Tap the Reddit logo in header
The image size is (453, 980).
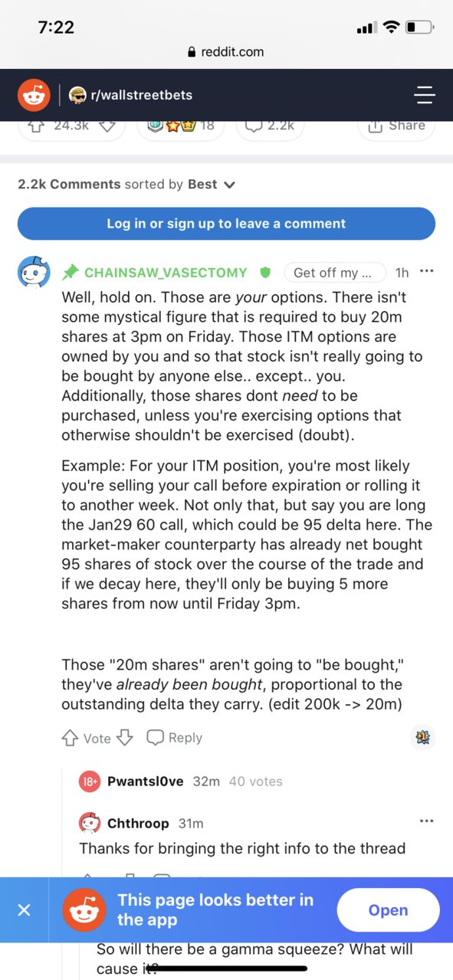coord(34,95)
